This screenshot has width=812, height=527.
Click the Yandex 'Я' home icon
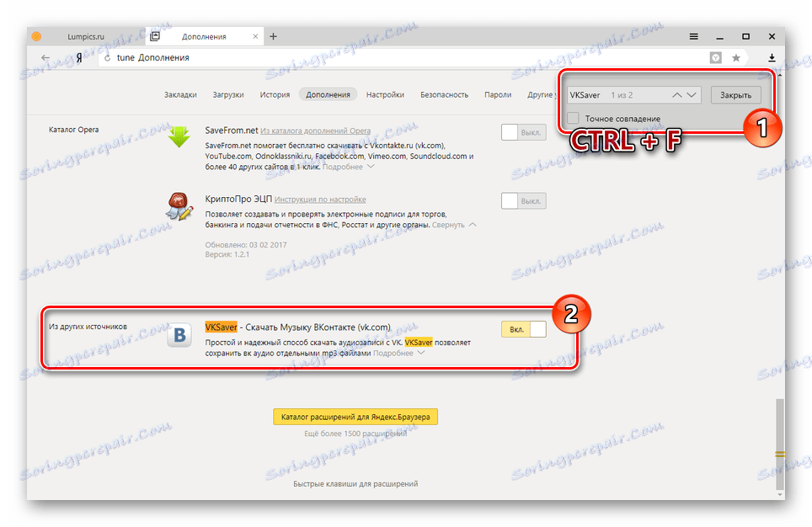click(x=78, y=58)
